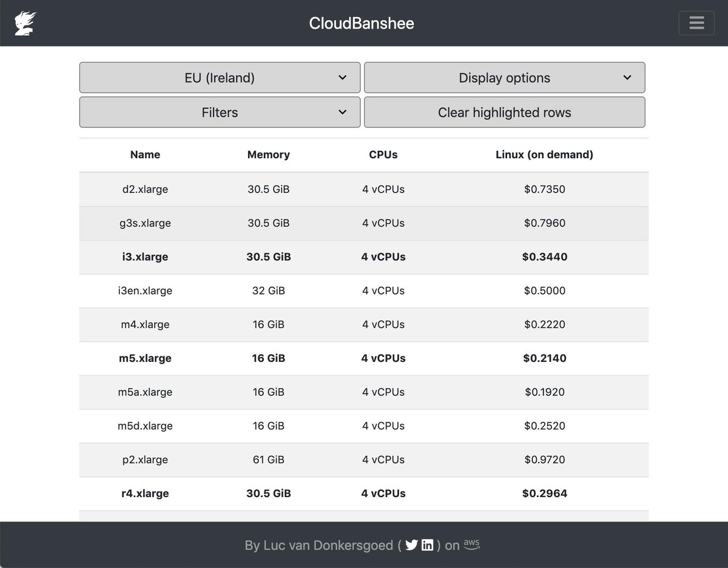Select the p2.xlarge row name
Viewport: 728px width, 568px height.
tap(145, 459)
